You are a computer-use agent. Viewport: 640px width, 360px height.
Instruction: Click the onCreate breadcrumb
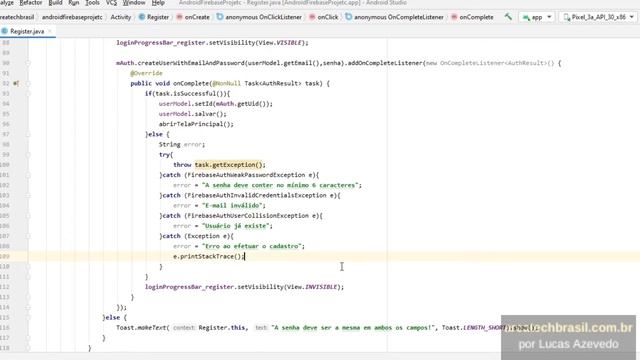click(x=193, y=17)
